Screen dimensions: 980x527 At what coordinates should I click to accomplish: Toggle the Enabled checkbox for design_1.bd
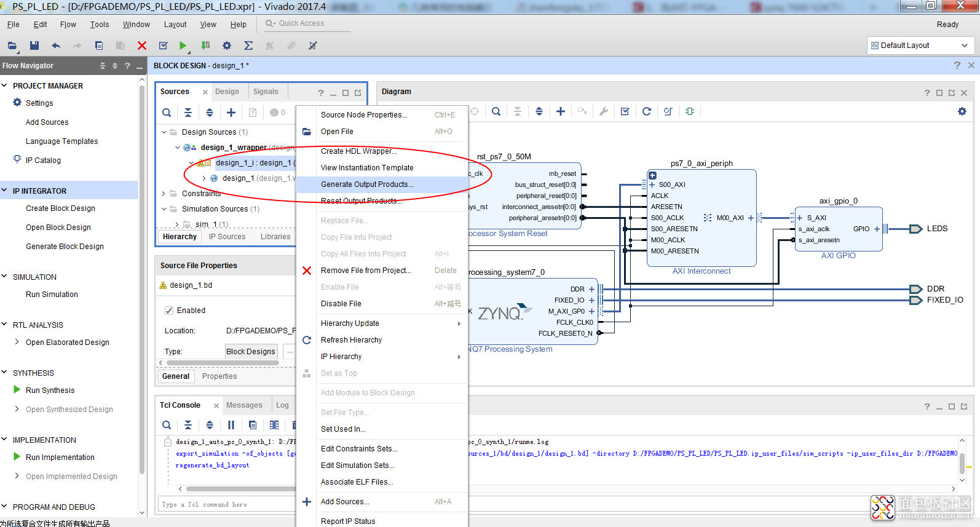click(169, 311)
